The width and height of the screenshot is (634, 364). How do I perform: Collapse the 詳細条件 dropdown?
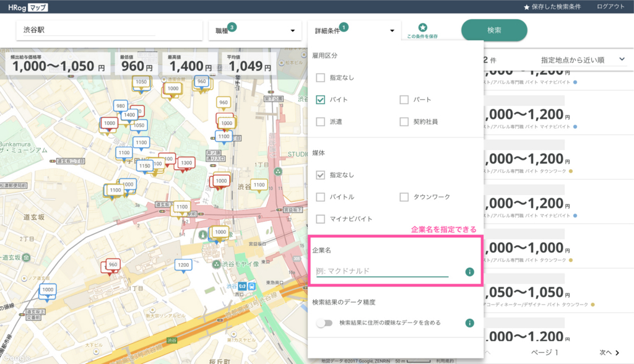354,31
